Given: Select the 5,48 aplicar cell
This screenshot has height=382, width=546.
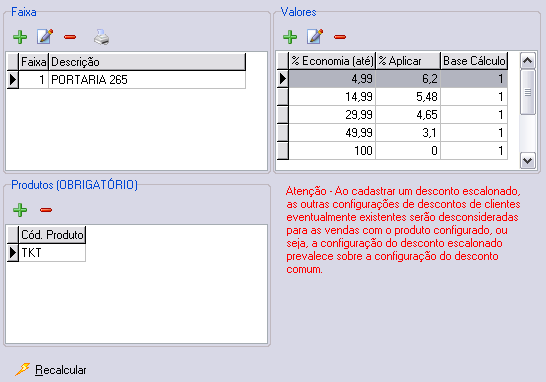Looking at the screenshot, I should tap(408, 96).
